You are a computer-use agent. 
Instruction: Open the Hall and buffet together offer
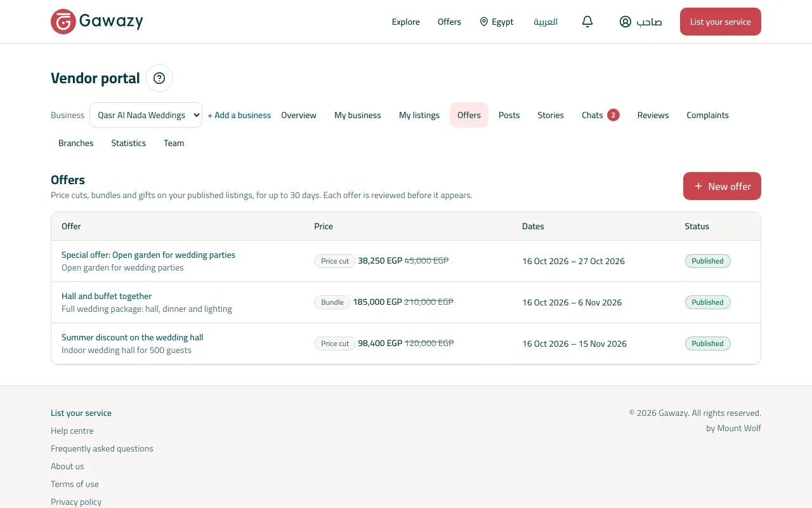click(107, 296)
